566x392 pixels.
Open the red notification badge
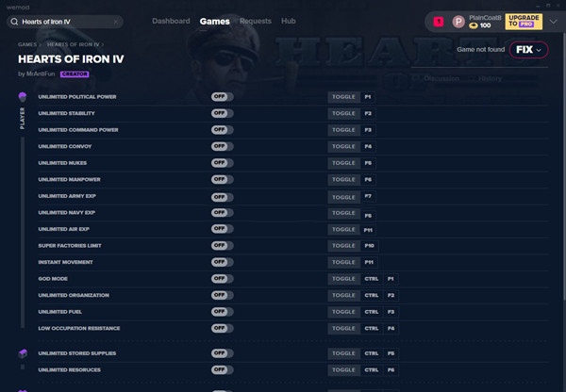pos(439,22)
